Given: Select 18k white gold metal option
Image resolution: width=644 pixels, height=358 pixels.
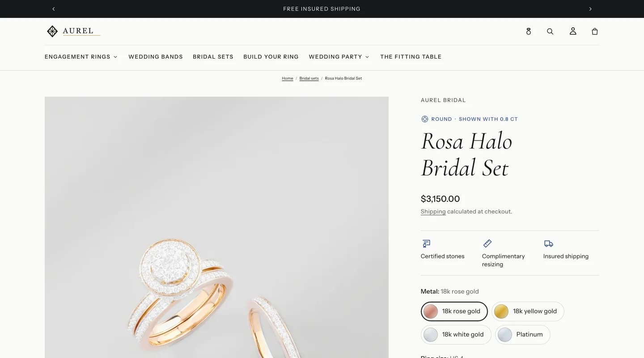Looking at the screenshot, I should pos(456,334).
